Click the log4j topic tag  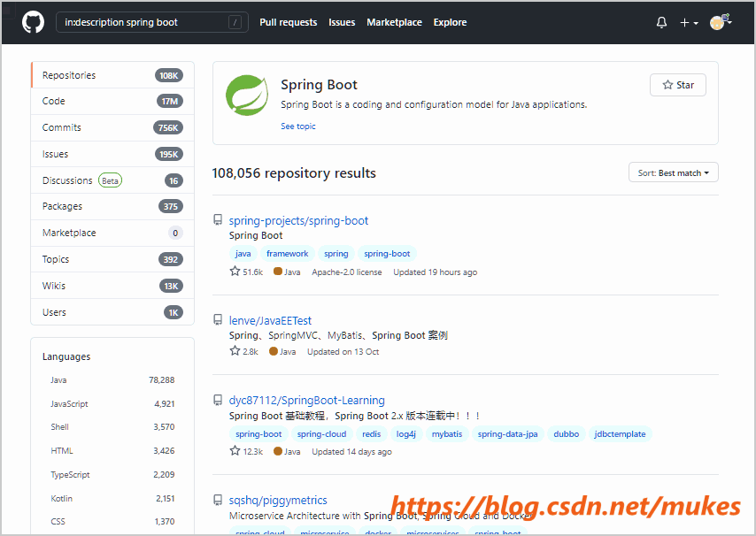tap(406, 434)
